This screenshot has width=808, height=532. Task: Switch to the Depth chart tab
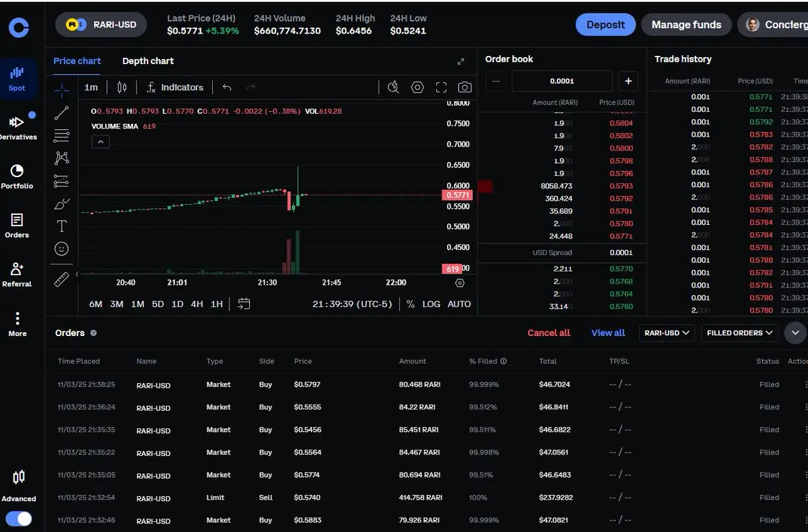[x=148, y=61]
